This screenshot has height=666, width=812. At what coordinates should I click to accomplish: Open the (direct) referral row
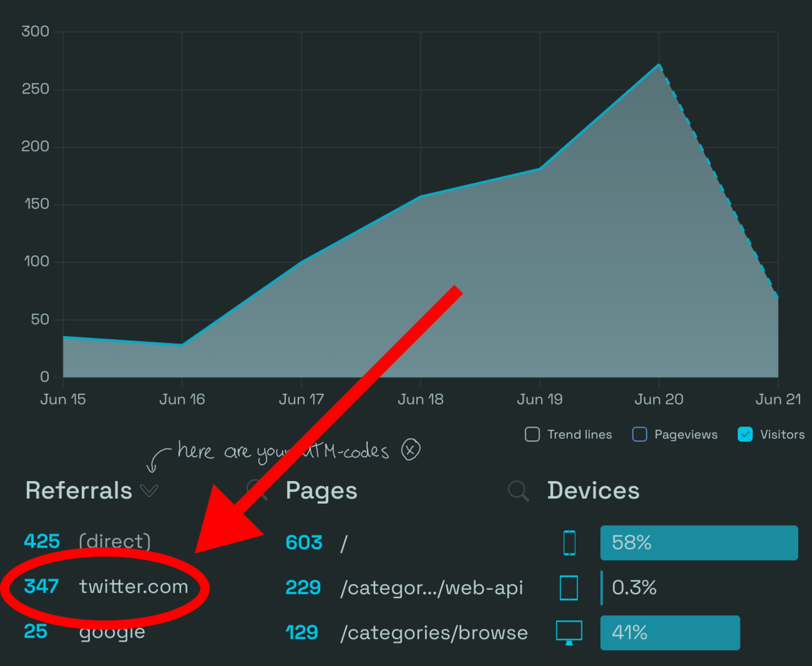87,541
